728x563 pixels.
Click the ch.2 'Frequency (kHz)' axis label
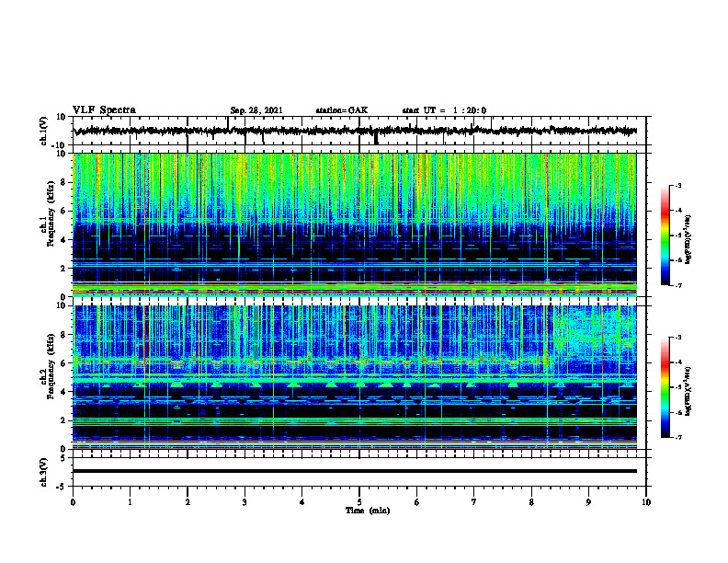51,366
